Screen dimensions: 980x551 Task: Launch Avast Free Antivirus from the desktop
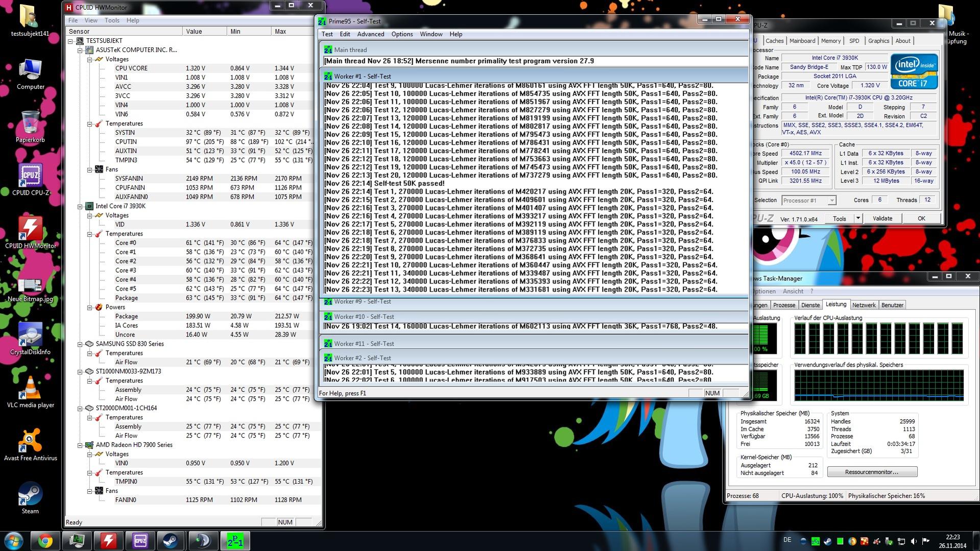(30, 445)
